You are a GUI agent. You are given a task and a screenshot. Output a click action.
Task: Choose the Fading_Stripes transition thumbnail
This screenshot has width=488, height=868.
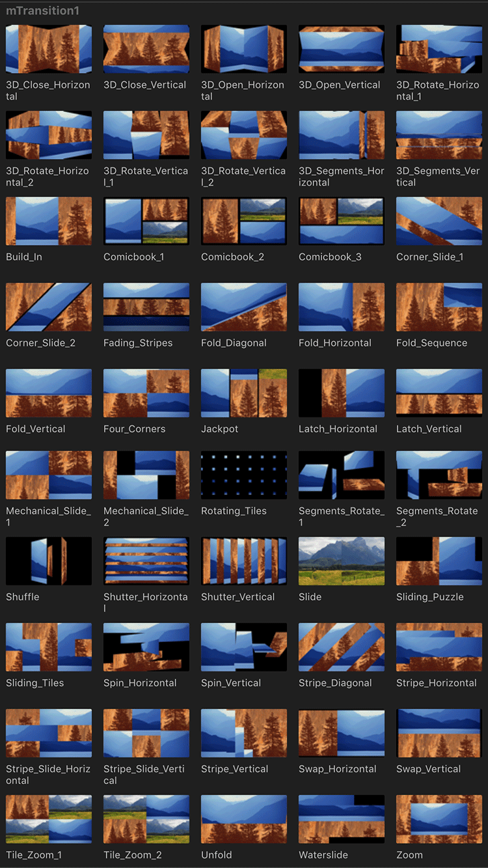click(x=146, y=307)
